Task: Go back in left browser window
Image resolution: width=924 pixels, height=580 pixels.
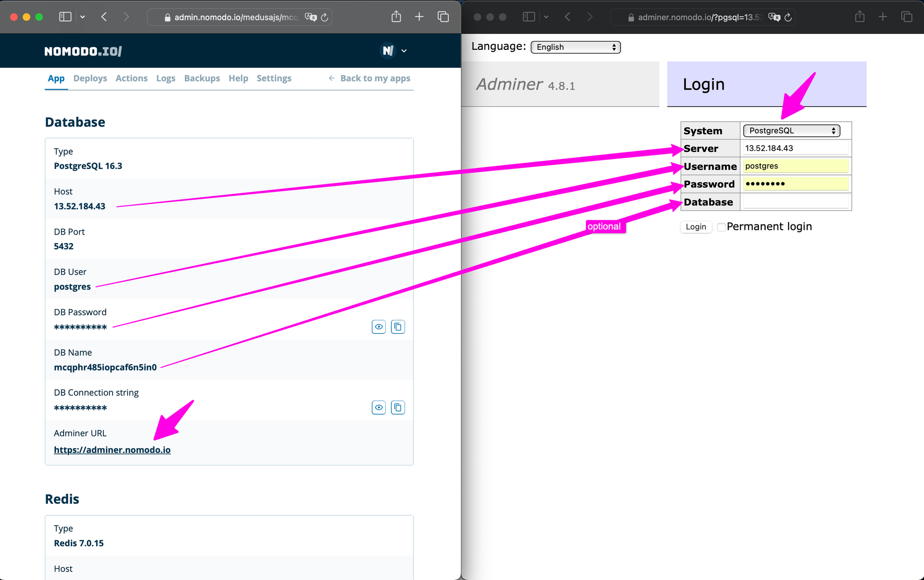Action: (104, 17)
